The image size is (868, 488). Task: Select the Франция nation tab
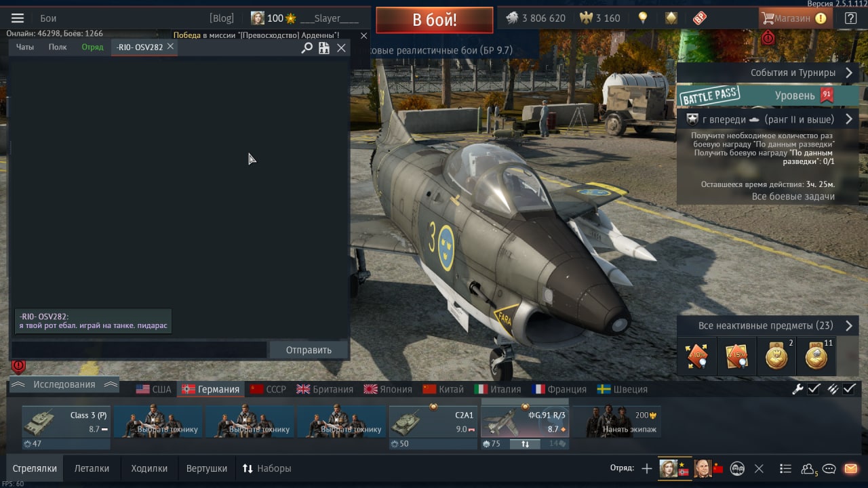point(559,389)
